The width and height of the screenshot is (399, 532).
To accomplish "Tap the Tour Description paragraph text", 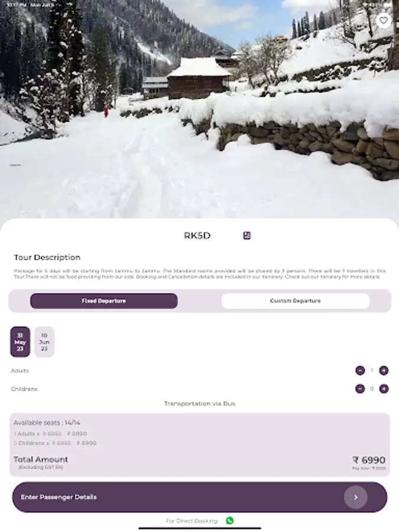I will pyautogui.click(x=200, y=274).
